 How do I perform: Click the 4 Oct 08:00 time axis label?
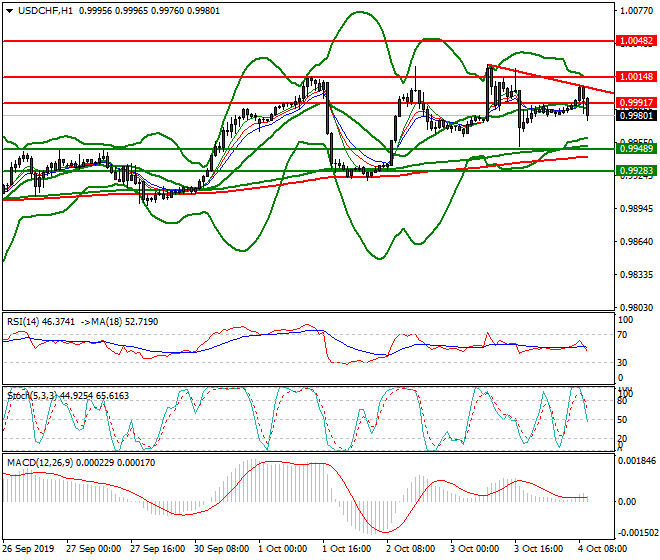[603, 549]
